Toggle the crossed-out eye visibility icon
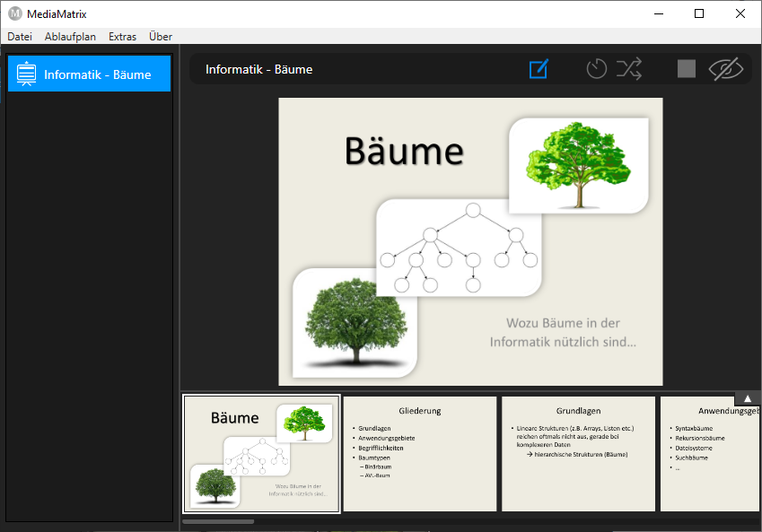 726,69
